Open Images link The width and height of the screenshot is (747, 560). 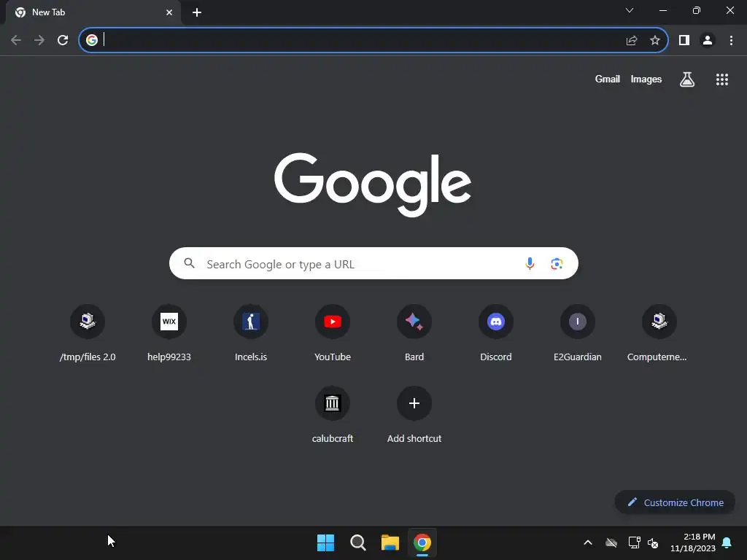(x=646, y=79)
